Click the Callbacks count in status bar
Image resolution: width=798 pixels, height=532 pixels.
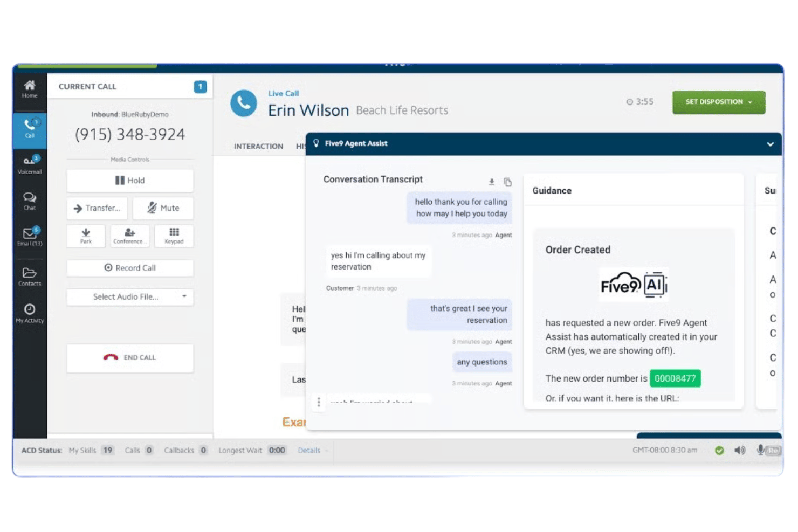tap(203, 450)
